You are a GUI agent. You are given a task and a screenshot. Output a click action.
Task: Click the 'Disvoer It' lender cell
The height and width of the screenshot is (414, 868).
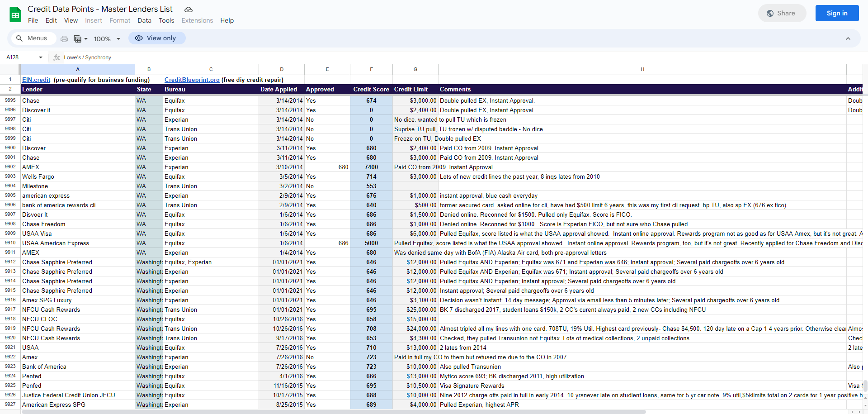click(78, 214)
